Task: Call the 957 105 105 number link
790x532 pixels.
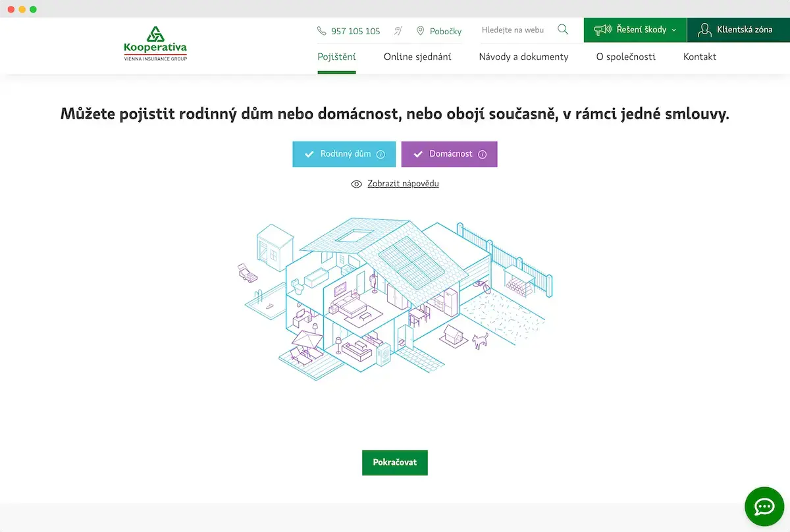Action: click(x=355, y=31)
